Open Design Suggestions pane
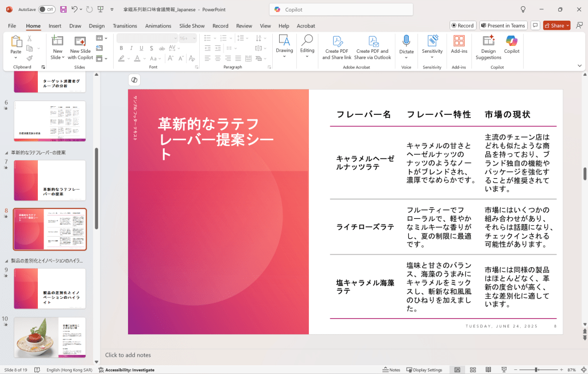588x374 pixels. tap(488, 47)
